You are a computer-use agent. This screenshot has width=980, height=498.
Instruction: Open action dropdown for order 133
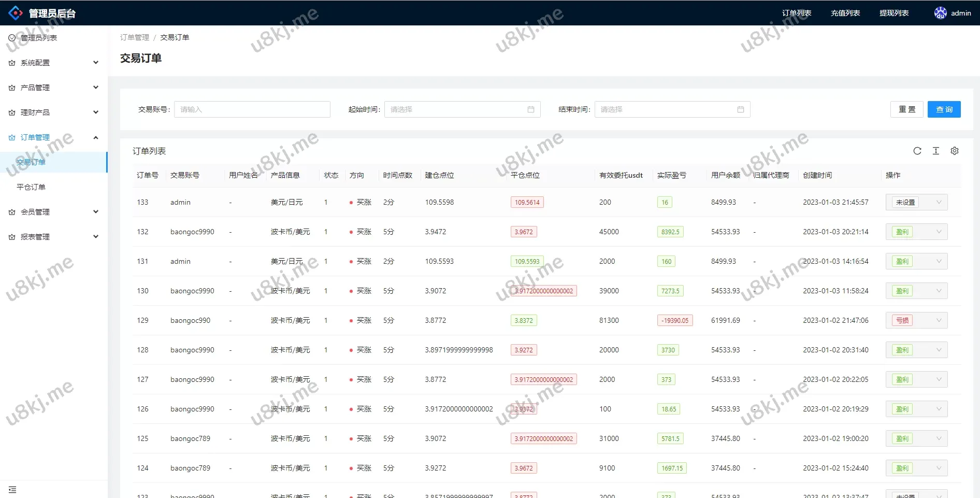point(916,202)
